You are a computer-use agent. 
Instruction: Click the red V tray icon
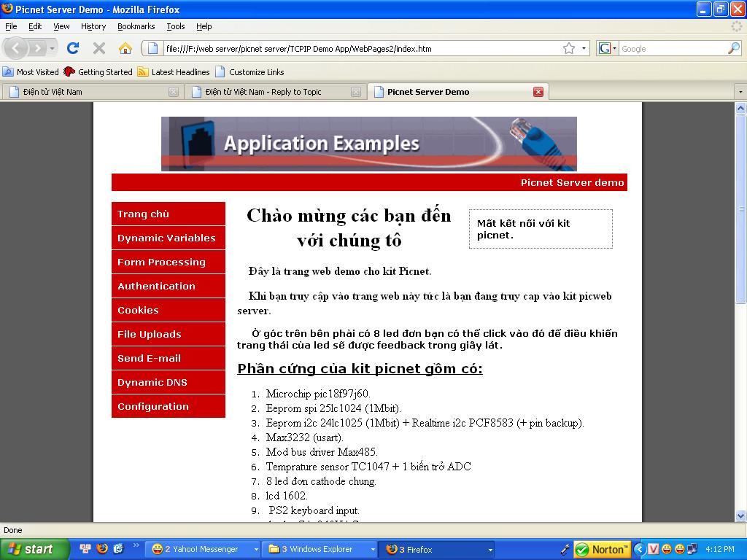653,550
